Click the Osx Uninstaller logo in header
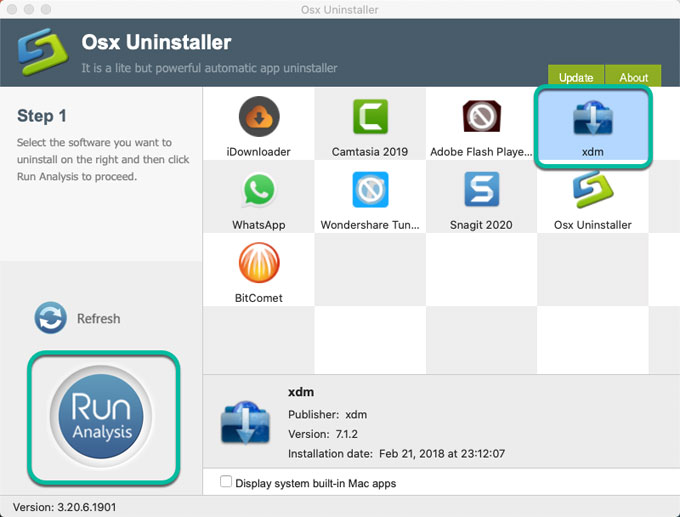The height and width of the screenshot is (517, 680). point(42,52)
